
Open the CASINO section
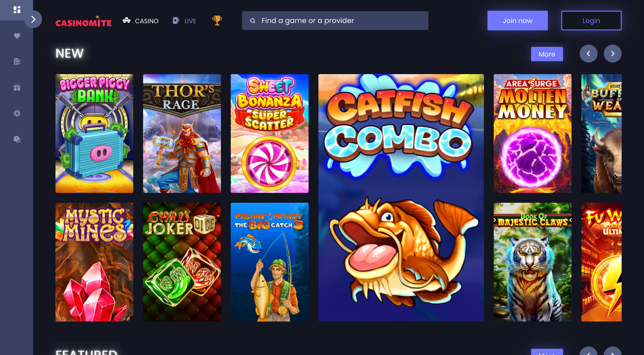[140, 21]
